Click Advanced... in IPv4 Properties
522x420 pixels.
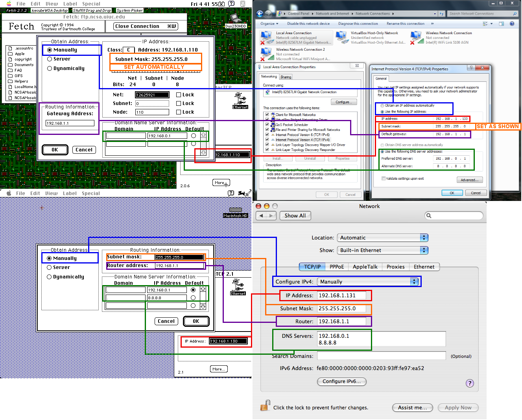coord(470,180)
